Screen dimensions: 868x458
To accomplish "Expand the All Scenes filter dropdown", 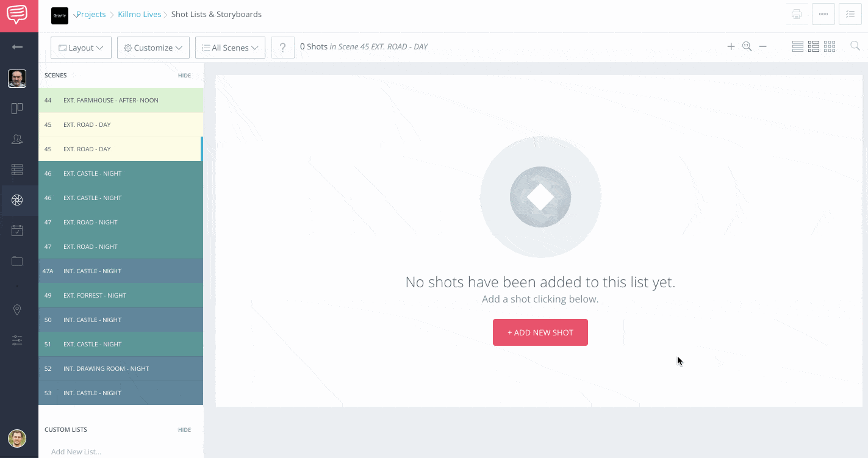I will (x=230, y=47).
